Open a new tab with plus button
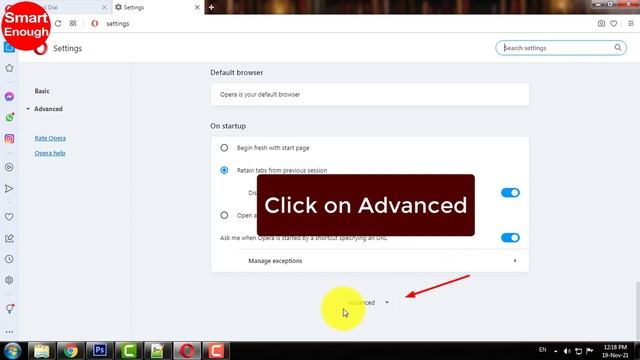640x360 pixels. 211,7
